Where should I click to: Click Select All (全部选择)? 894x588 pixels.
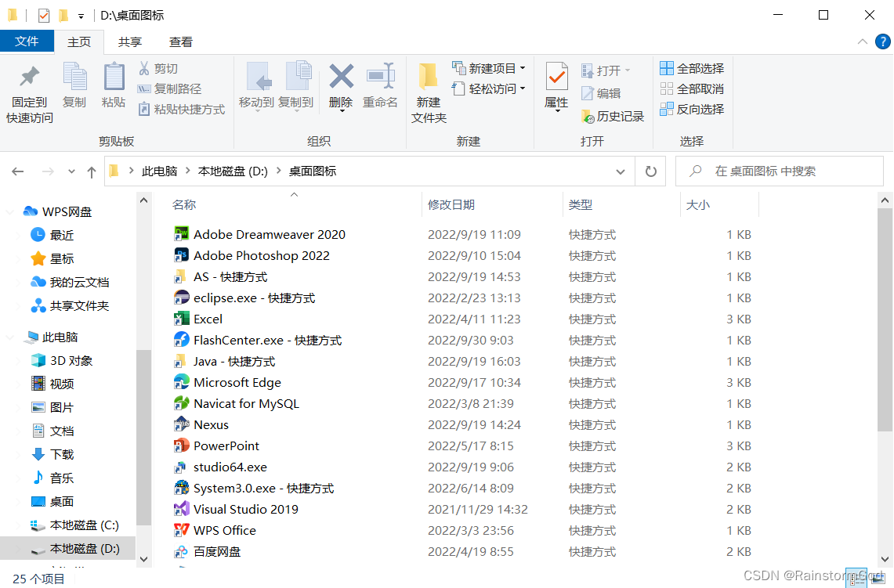(x=692, y=68)
